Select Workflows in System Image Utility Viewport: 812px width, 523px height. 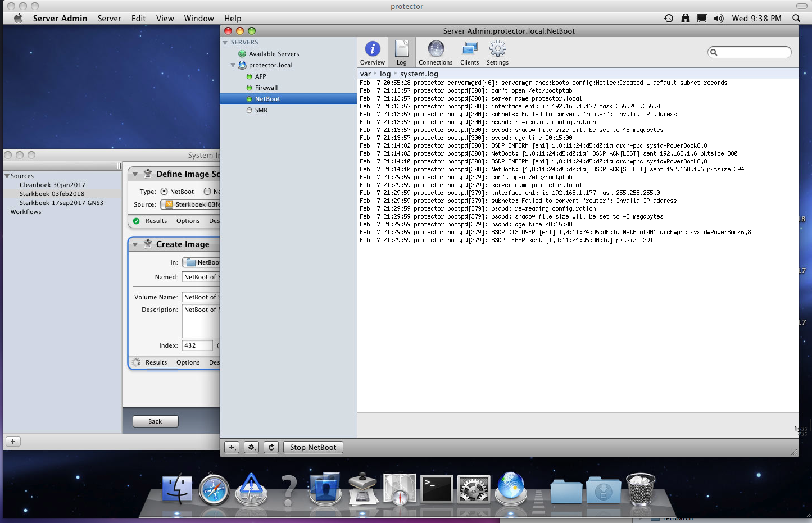pos(26,212)
